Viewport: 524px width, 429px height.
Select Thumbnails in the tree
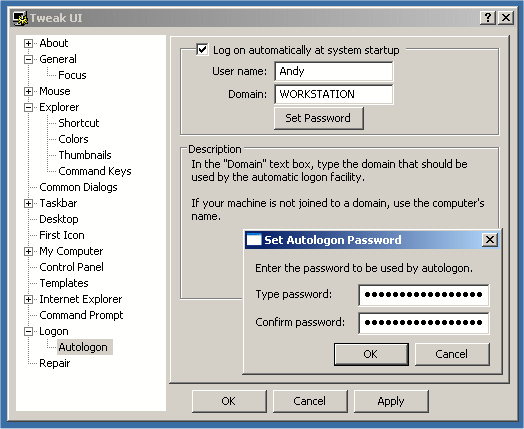(x=85, y=155)
